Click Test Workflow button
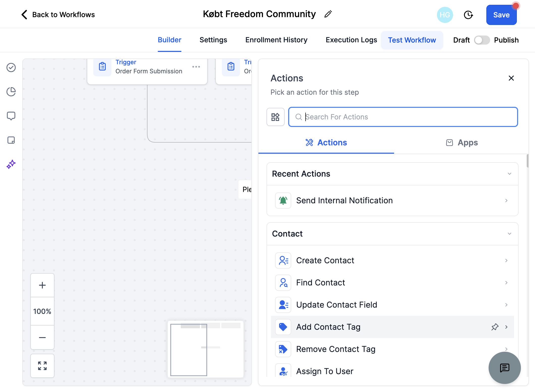 [412, 40]
